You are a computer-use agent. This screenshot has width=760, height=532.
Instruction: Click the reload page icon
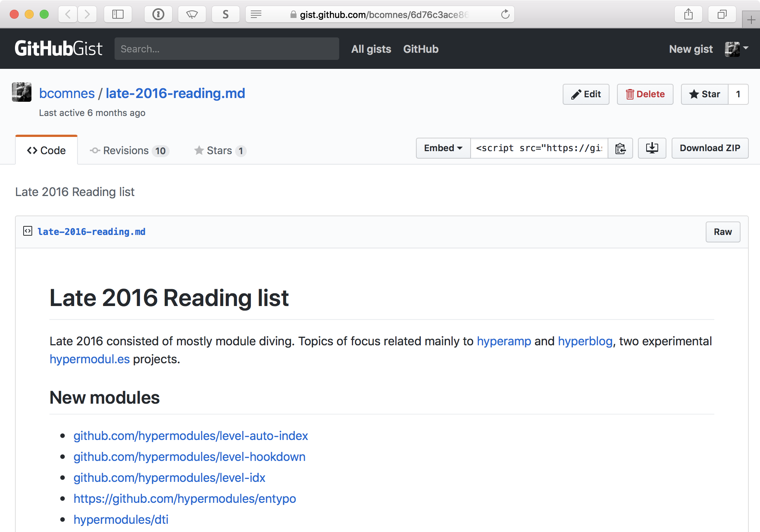tap(505, 14)
